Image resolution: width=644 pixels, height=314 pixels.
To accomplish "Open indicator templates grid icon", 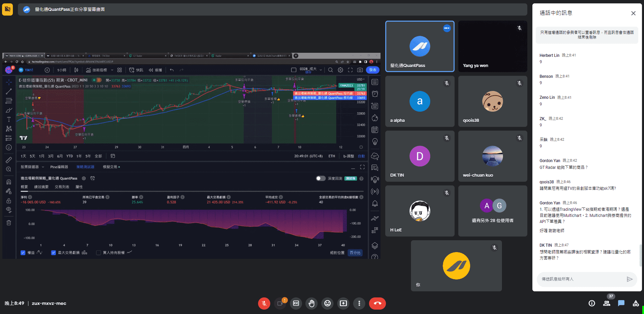I will 119,70.
